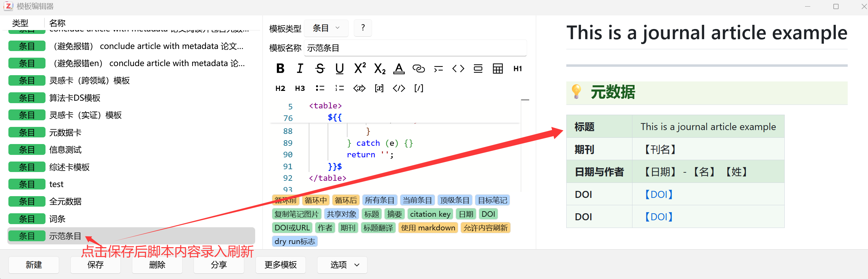The image size is (868, 279).
Task: Apply the H3 heading format
Action: click(300, 88)
